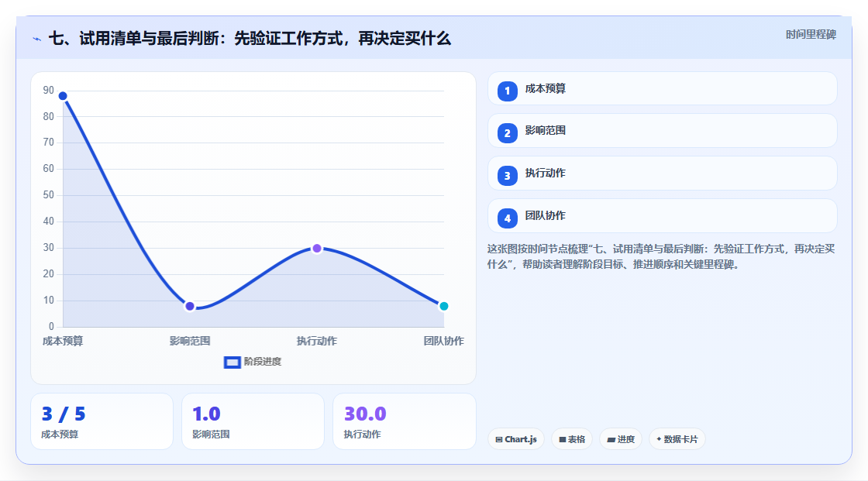868x481 pixels.
Task: Select the 执行动作 timeline step row
Action: pyautogui.click(x=662, y=174)
